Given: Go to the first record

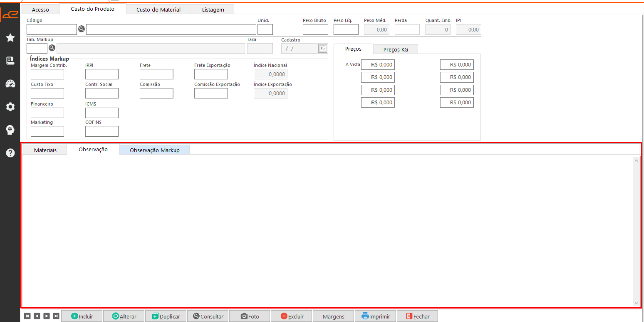Looking at the screenshot, I should click(28, 316).
